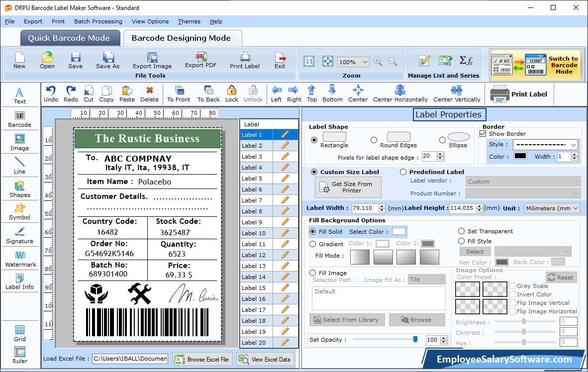Screen dimensions: 588x372
Task: Click Select From Library button
Action: (347, 320)
